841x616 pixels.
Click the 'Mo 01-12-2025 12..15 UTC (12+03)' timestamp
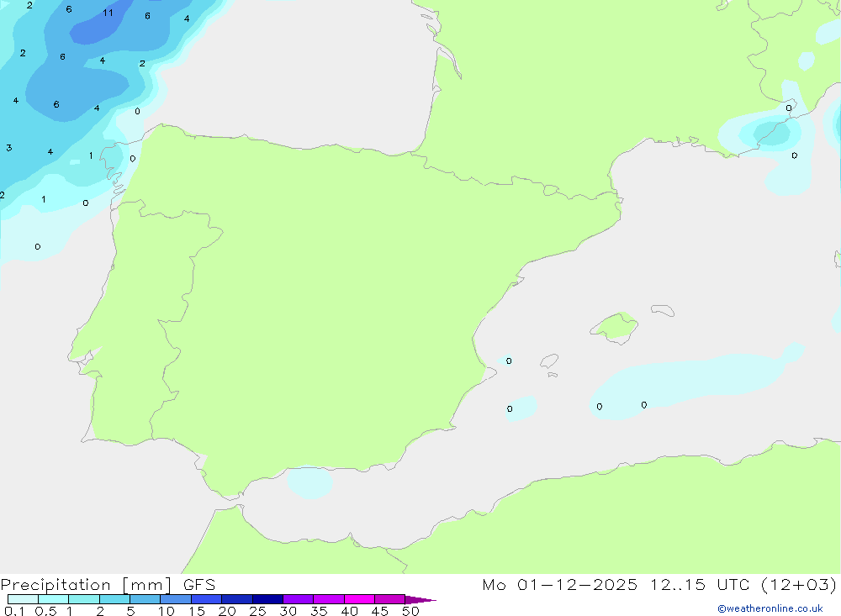(x=659, y=585)
